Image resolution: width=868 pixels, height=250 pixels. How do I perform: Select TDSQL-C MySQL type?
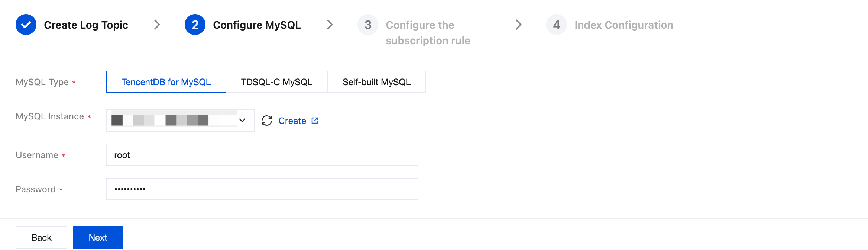(276, 82)
